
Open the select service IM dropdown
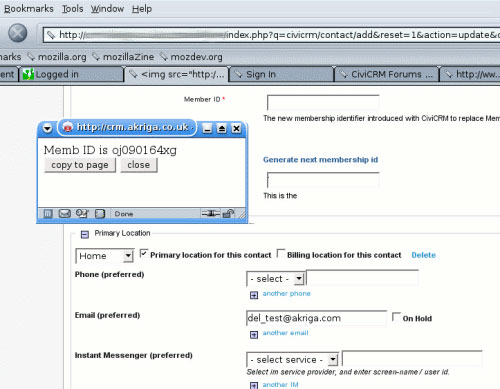tap(292, 360)
